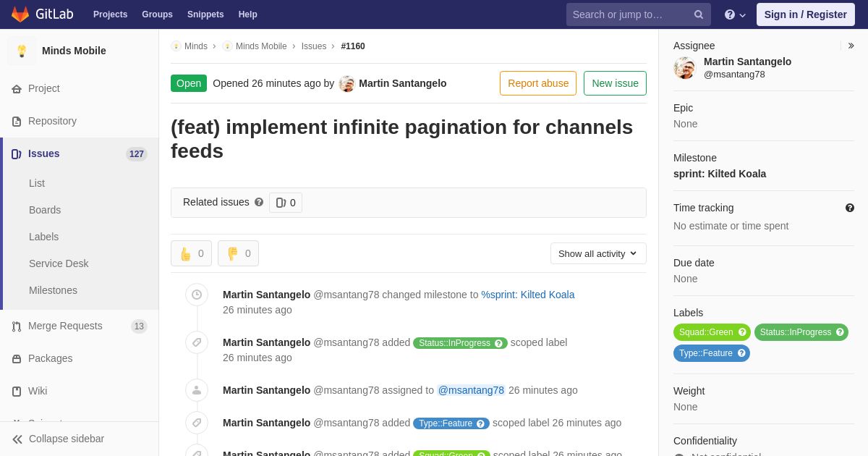Click Minds Mobile breadcrumb icon

pos(228,46)
